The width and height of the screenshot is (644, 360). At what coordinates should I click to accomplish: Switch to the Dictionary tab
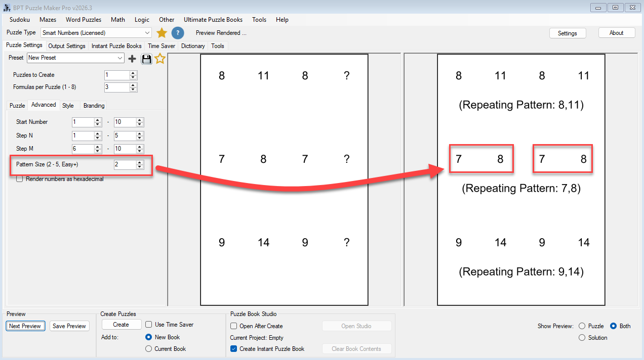[193, 46]
